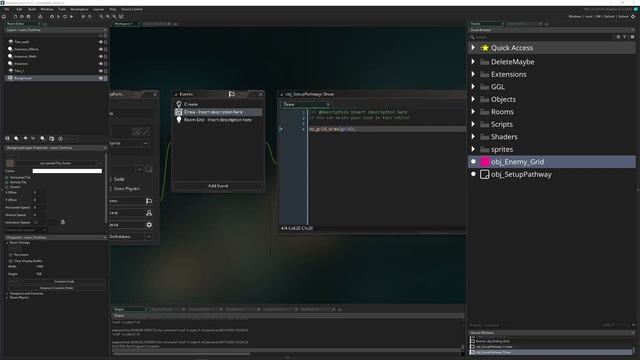640x360 pixels.
Task: Click the first layer tool icon under layer list
Action: coord(7,139)
